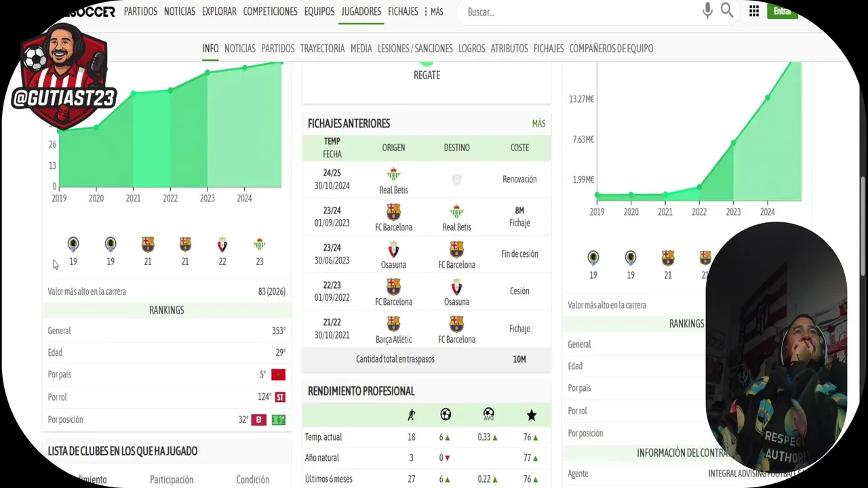This screenshot has height=488, width=868.
Task: Click green pitch icon in Por posición row
Action: pos(279,420)
